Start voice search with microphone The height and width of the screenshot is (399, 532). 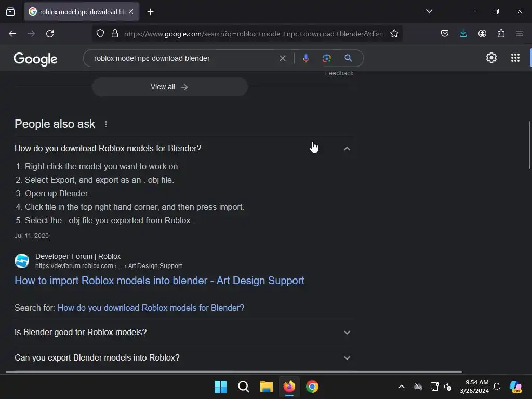pyautogui.click(x=305, y=58)
